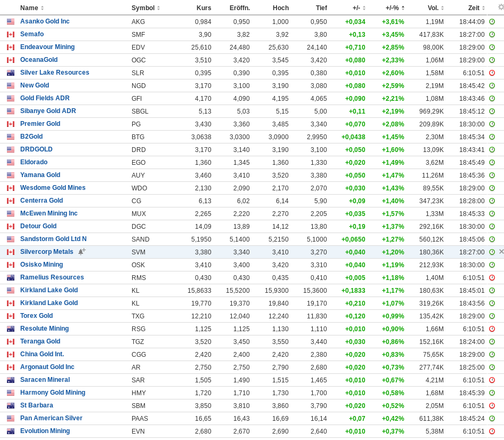Click the Australian flag beside Silver Lake Resources
504x440 pixels.
pos(11,73)
